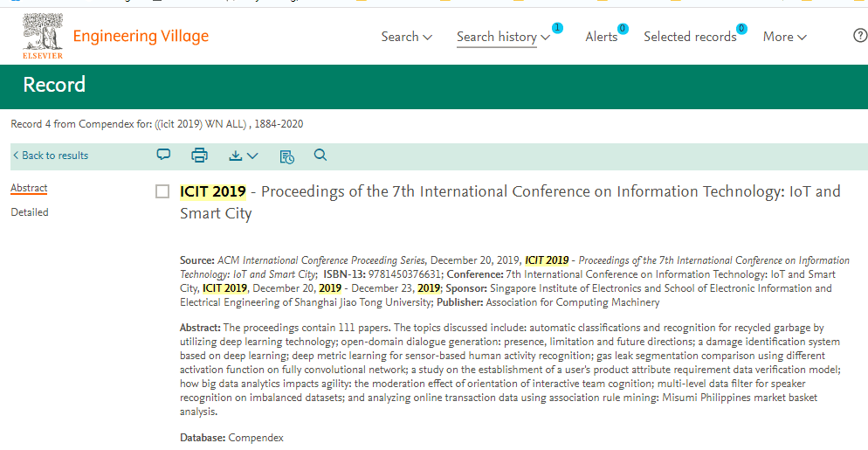Screen dimensions: 868x450
Task: Open the help question mark icon
Action: [x=859, y=36]
